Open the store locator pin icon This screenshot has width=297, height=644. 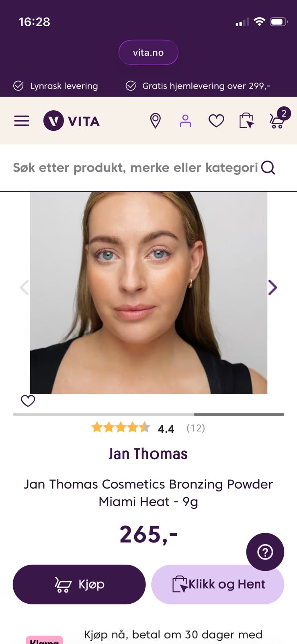(x=155, y=121)
